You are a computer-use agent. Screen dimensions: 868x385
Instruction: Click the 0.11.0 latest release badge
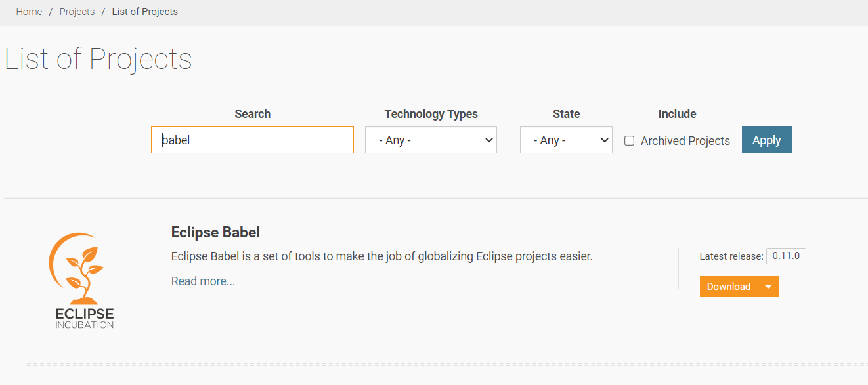(x=786, y=256)
